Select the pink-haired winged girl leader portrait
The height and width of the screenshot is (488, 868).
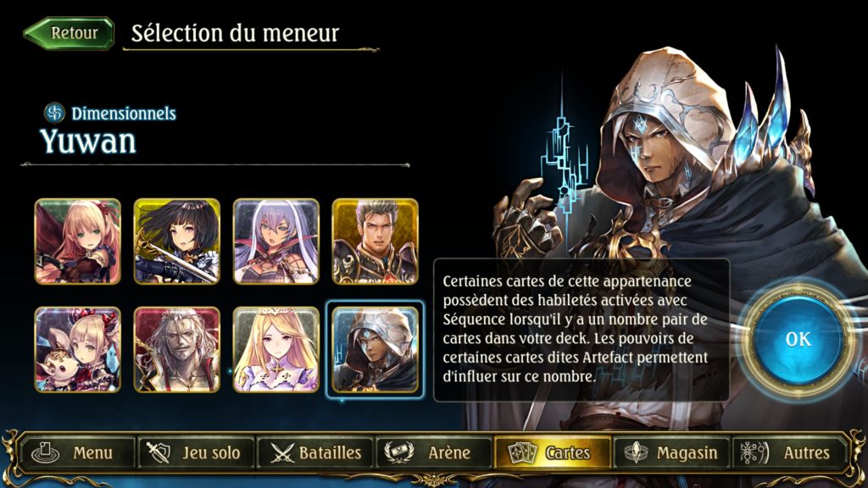coord(77,241)
